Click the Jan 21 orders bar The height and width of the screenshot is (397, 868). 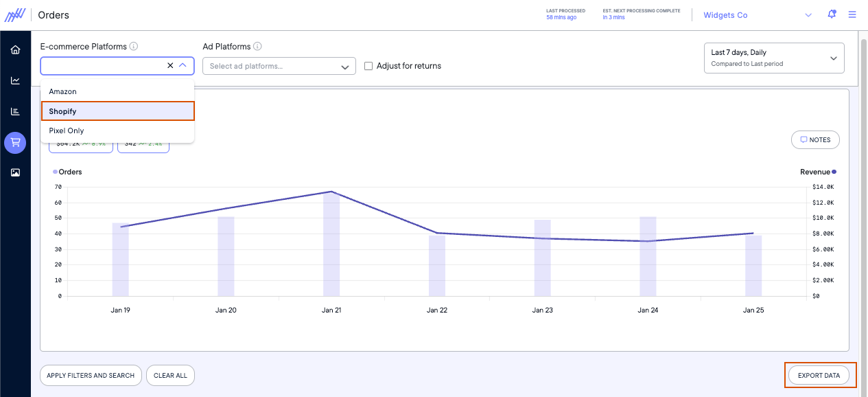click(331, 244)
